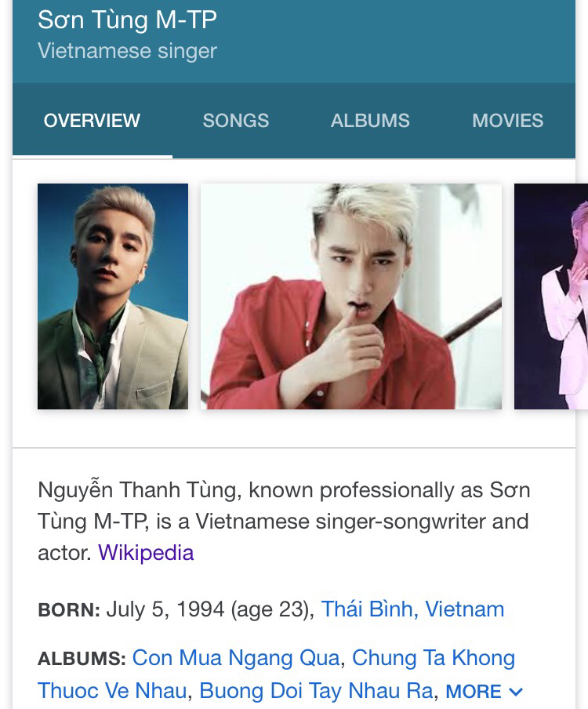Open the Thái Bình birthplace link

(x=367, y=609)
